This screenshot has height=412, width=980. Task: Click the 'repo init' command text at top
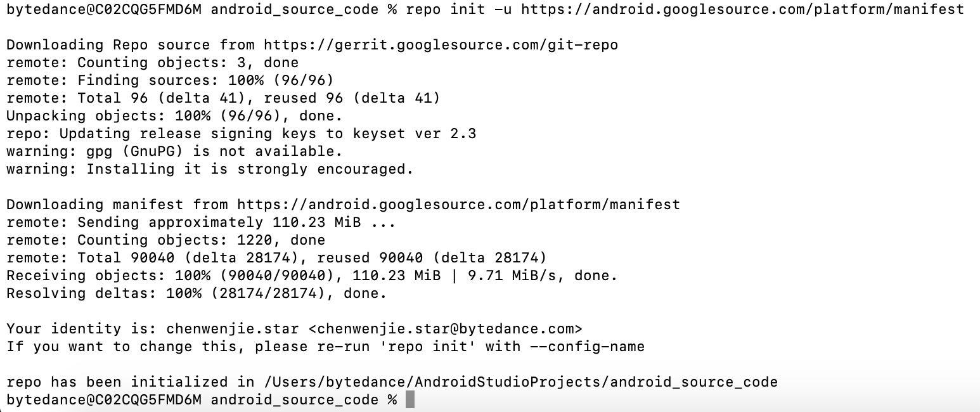point(445,10)
